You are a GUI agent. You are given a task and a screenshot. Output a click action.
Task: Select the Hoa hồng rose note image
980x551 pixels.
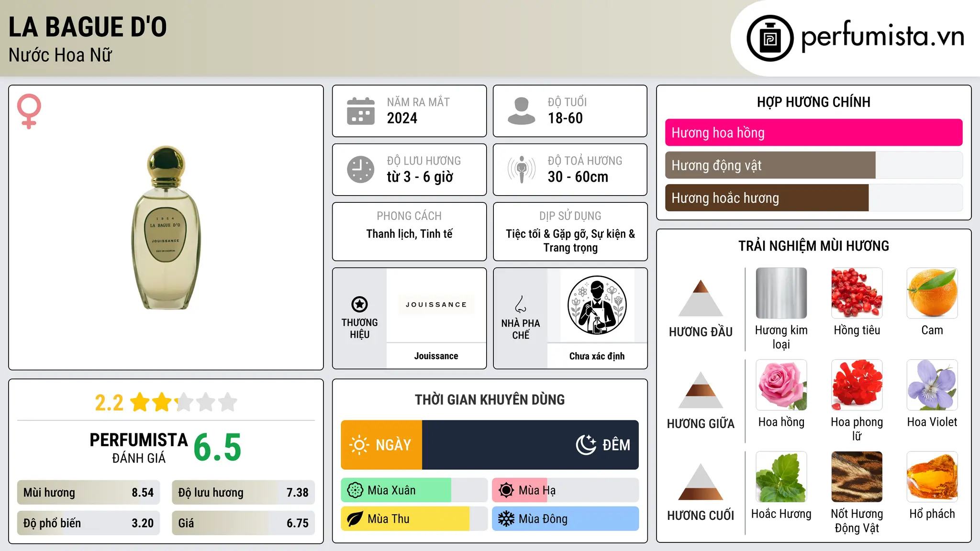(x=781, y=385)
